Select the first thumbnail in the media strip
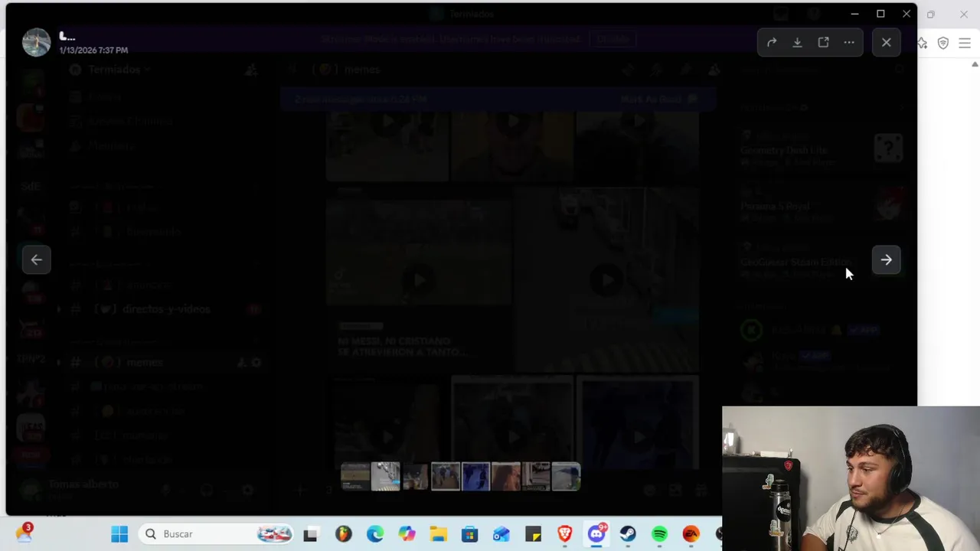Viewport: 980px width, 551px height. pos(354,476)
